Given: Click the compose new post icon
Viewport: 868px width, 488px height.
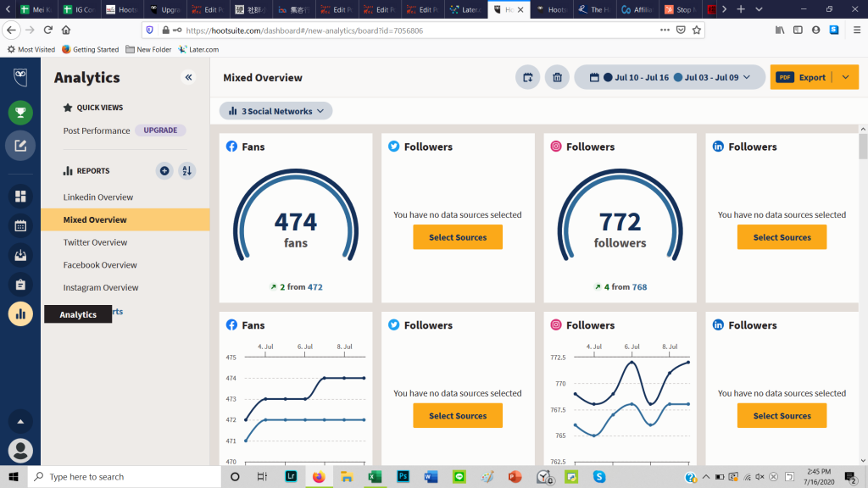Looking at the screenshot, I should coord(20,146).
